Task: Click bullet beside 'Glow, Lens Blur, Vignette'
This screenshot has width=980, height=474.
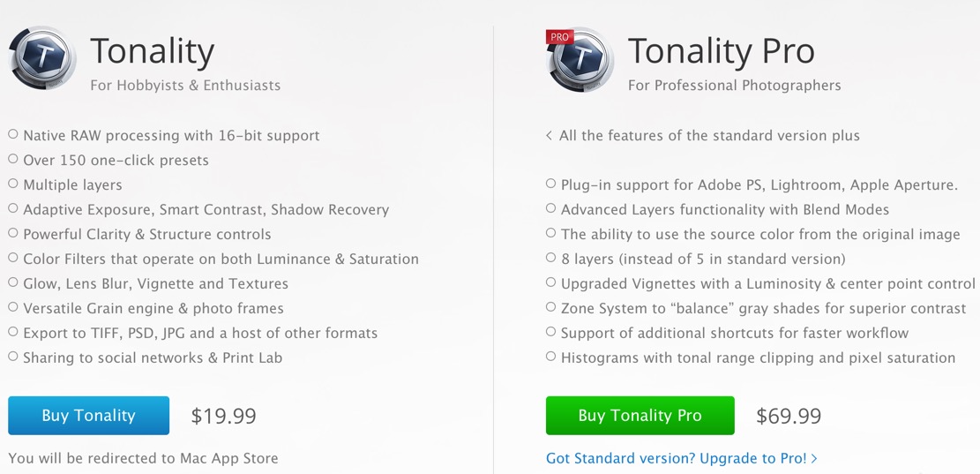Action: coord(13,282)
